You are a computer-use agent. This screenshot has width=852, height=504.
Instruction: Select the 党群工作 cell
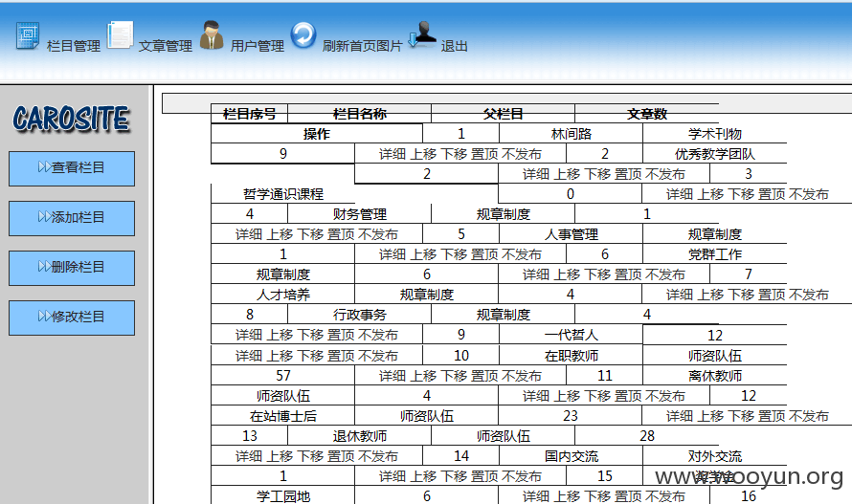click(714, 254)
